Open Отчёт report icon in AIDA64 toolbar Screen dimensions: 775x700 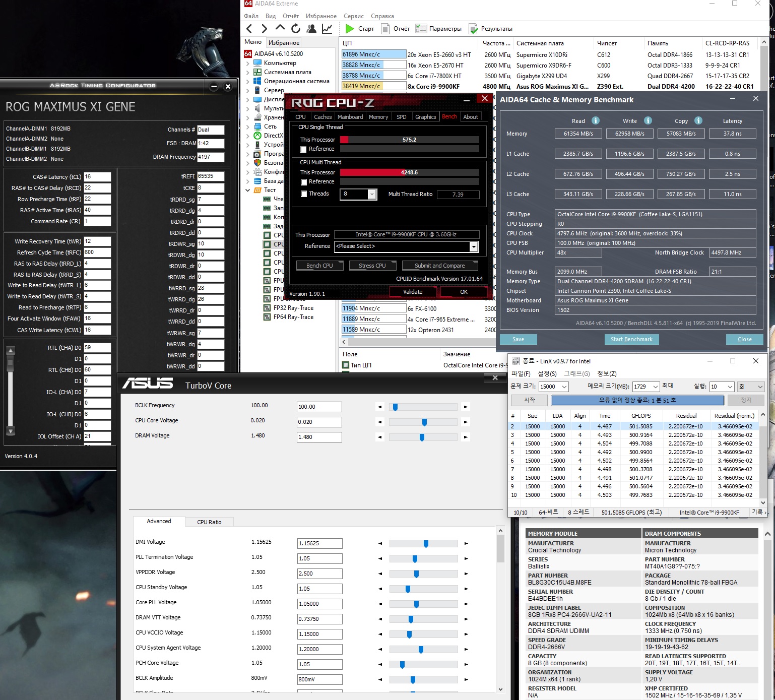tap(385, 29)
